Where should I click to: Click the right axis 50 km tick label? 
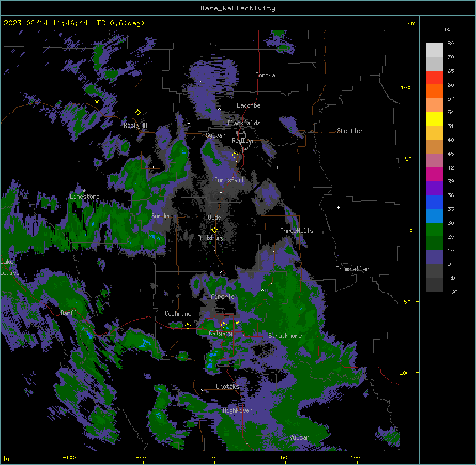(408, 158)
